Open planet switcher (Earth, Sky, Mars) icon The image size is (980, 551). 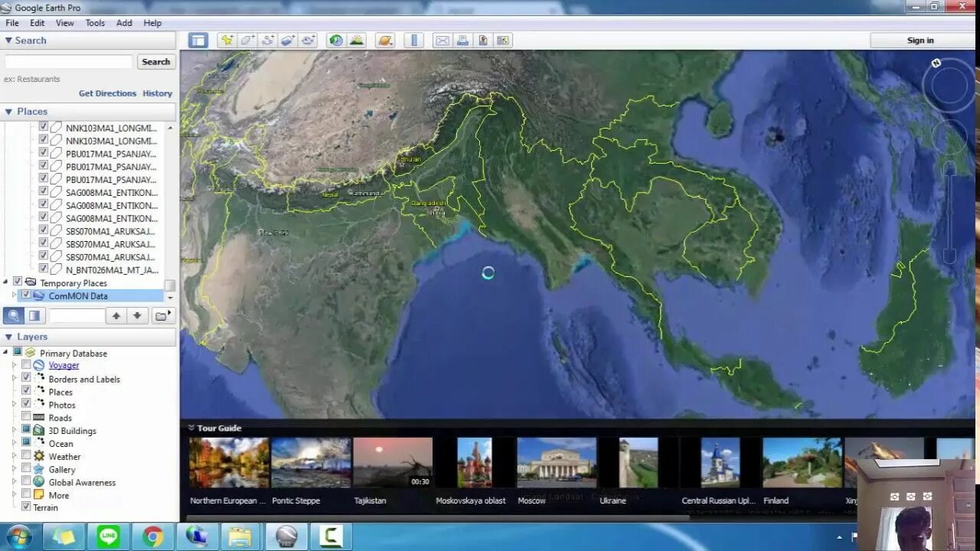coord(385,41)
